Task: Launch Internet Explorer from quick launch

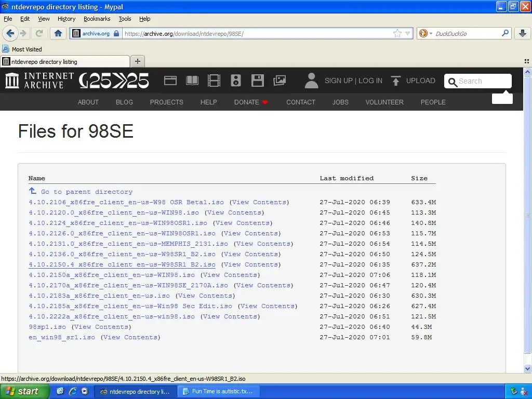Action: [x=73, y=391]
